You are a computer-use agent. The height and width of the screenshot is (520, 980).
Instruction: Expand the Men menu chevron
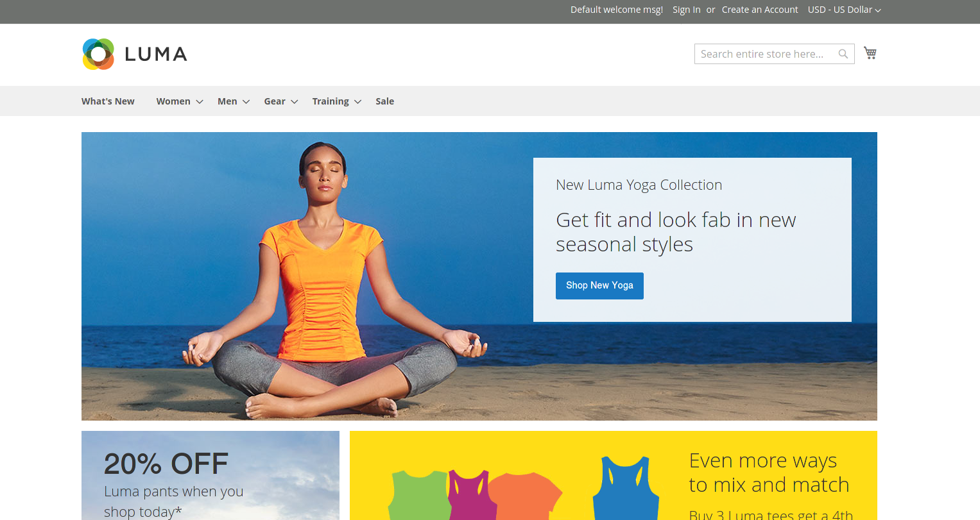(246, 102)
